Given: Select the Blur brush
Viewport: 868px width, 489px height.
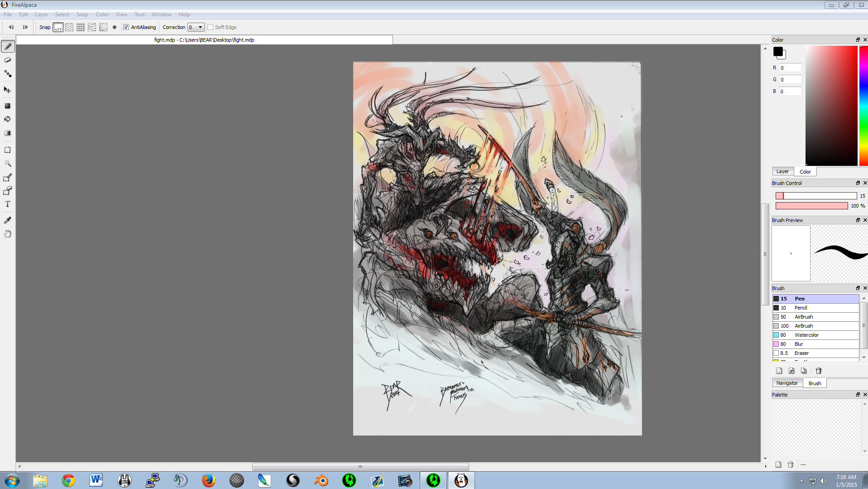Looking at the screenshot, I should (x=815, y=344).
